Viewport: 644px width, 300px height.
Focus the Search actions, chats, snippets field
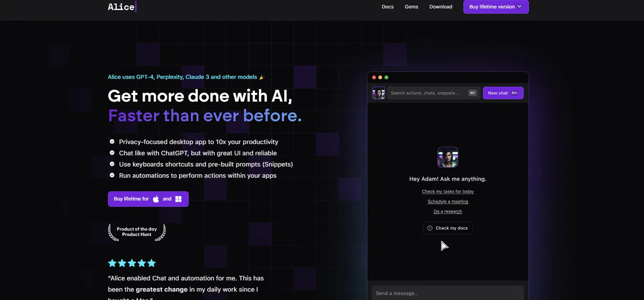(434, 93)
